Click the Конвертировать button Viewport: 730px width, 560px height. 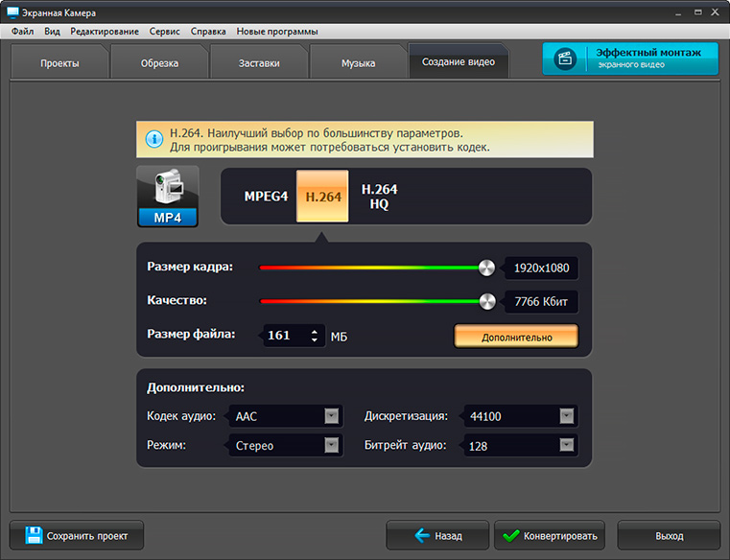pos(550,535)
